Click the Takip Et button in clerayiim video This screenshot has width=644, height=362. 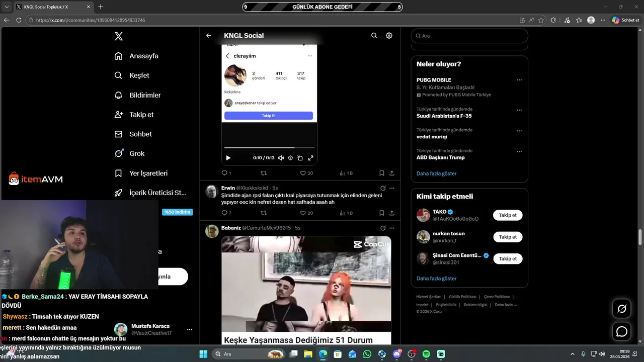click(269, 116)
